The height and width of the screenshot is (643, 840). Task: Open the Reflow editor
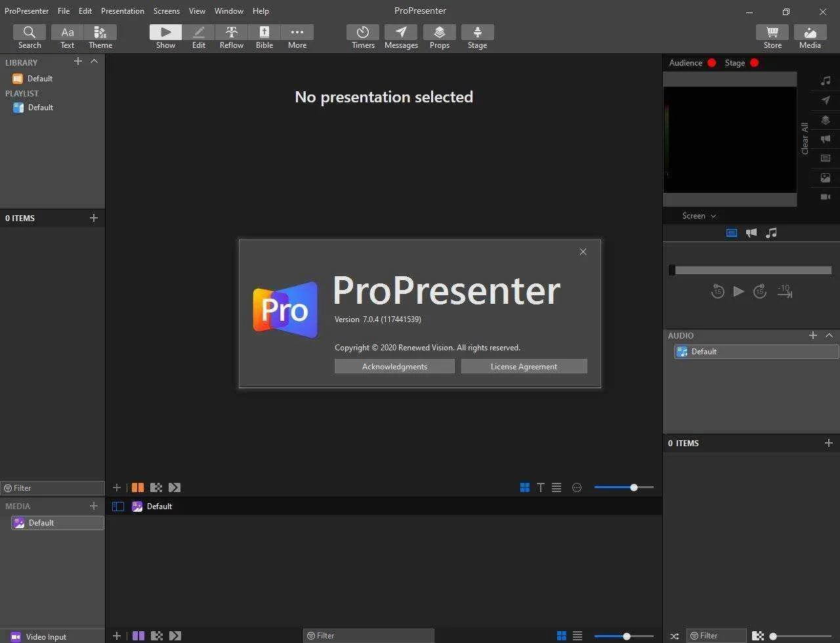click(232, 37)
